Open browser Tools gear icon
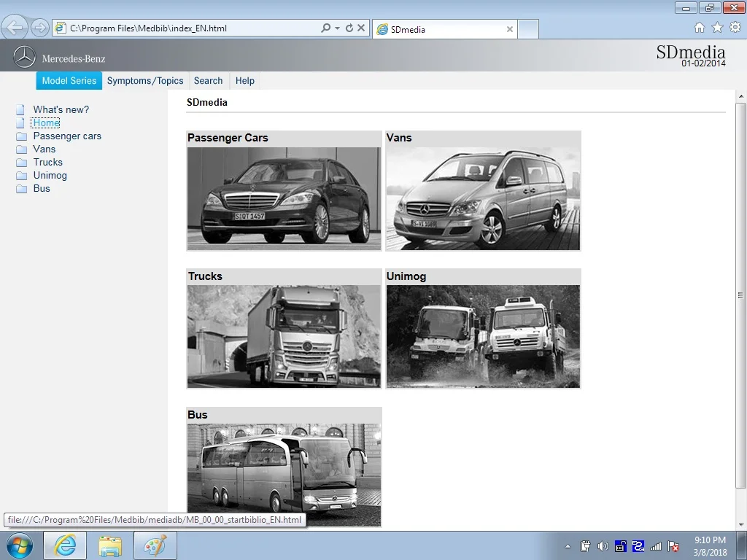This screenshot has width=747, height=560. (735, 28)
